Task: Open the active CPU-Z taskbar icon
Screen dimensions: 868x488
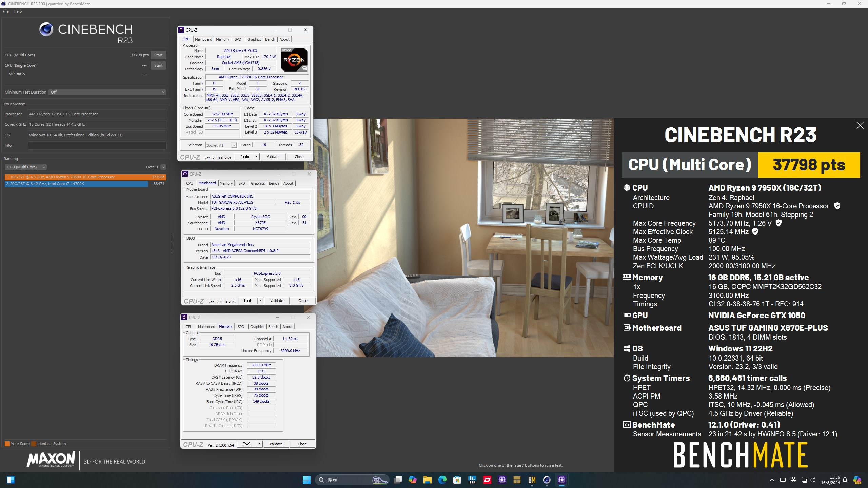Action: pyautogui.click(x=561, y=480)
